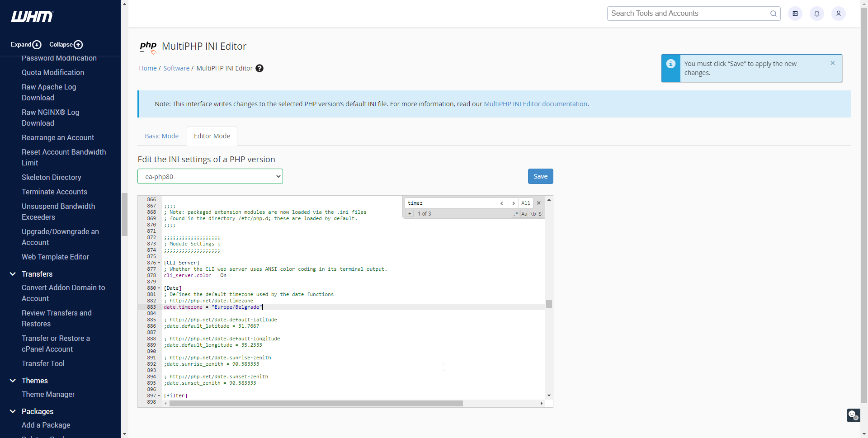Click the editor scroll down arrow
This screenshot has height=438, width=868.
click(549, 396)
